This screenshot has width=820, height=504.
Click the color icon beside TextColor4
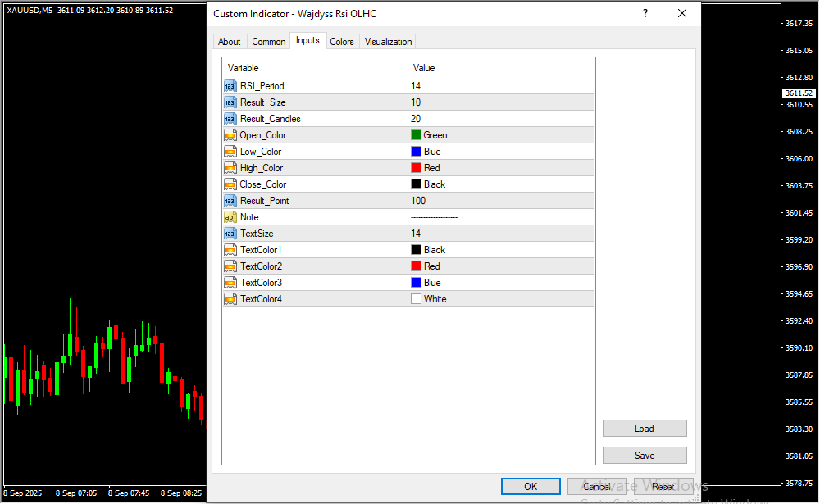click(230, 299)
